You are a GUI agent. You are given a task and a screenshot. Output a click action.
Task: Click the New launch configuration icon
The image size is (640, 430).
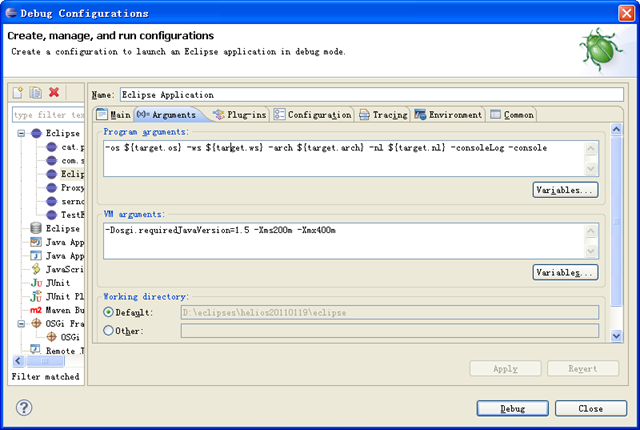point(18,92)
